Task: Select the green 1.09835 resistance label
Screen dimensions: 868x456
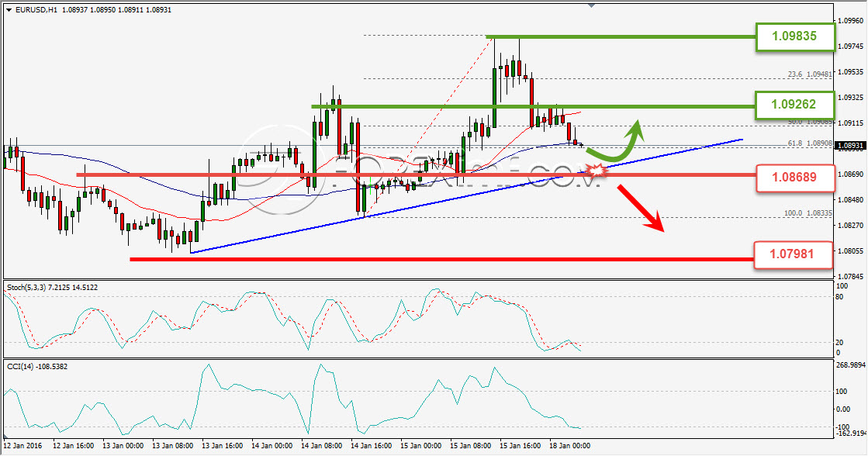Action: point(795,36)
